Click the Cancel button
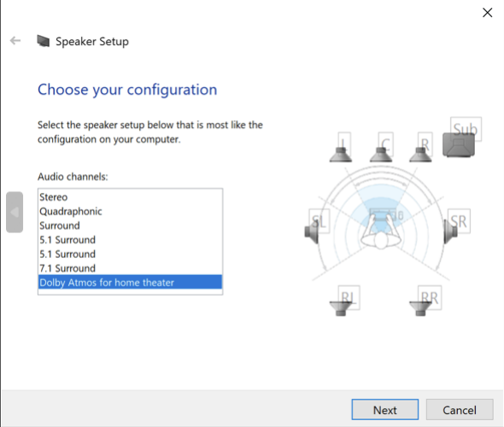 (460, 410)
